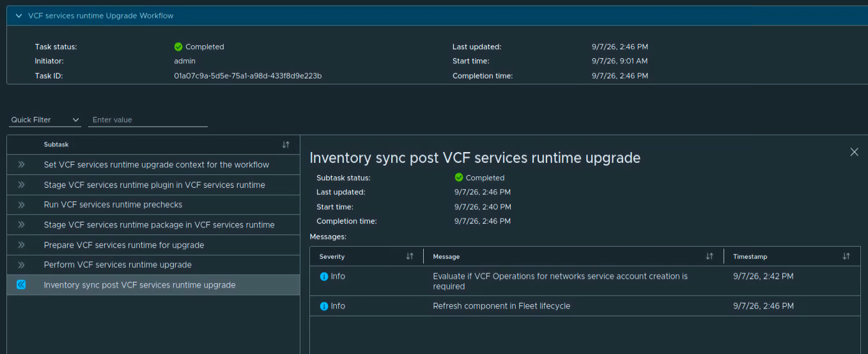Click the Info icon for Evaluate message
Screen dimensions: 868x354
click(x=323, y=277)
